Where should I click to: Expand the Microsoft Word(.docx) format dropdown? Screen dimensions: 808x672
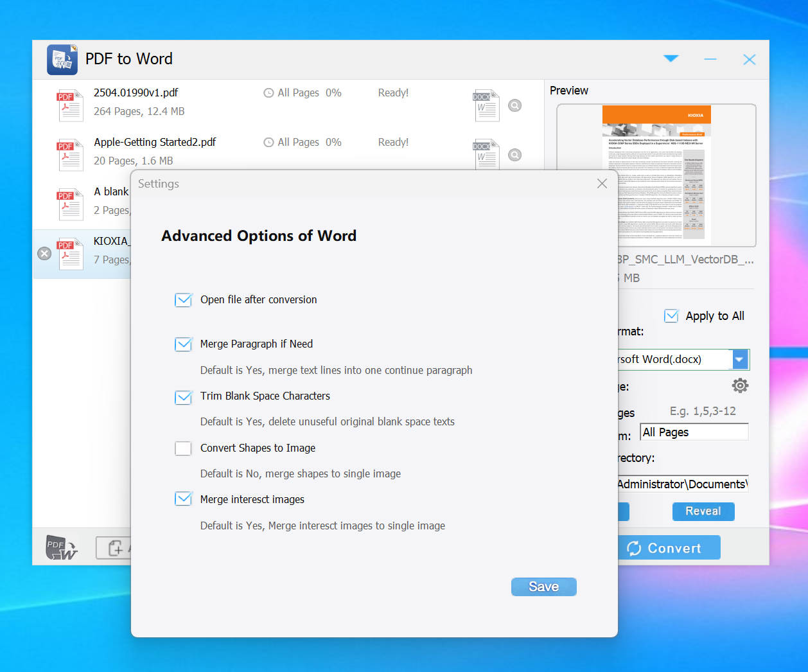tap(740, 359)
